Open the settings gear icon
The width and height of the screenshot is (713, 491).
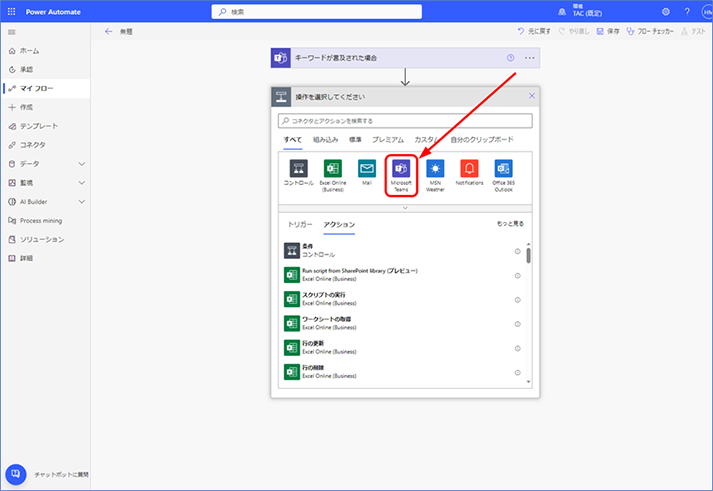(x=666, y=12)
